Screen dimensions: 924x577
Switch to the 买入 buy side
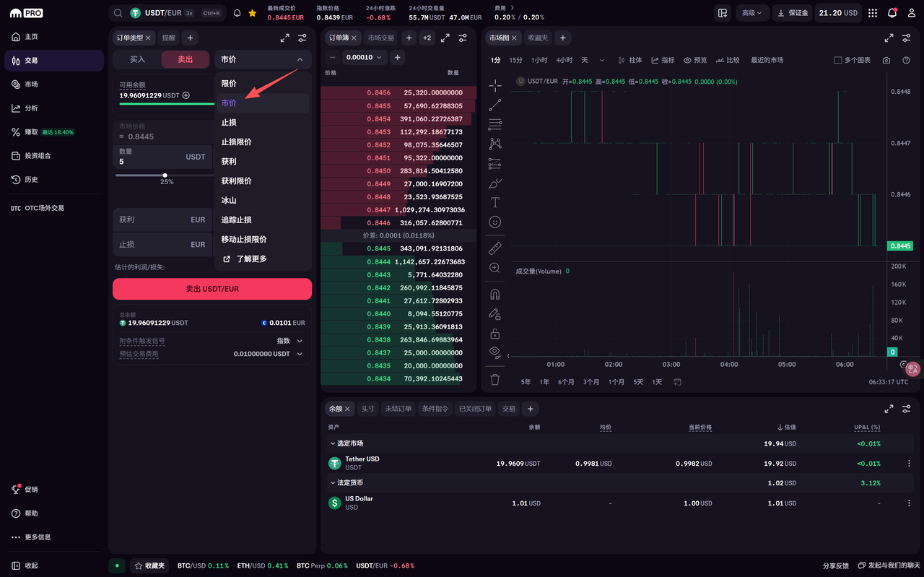pos(137,59)
